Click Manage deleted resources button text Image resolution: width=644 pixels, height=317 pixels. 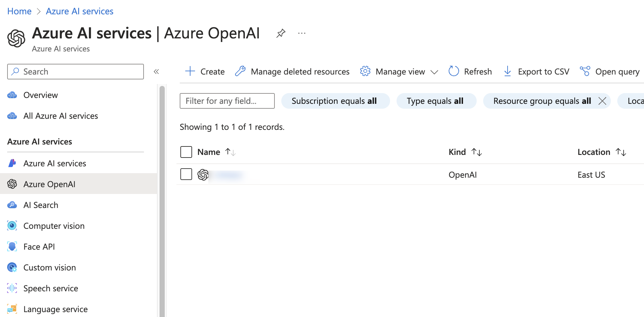[300, 72]
